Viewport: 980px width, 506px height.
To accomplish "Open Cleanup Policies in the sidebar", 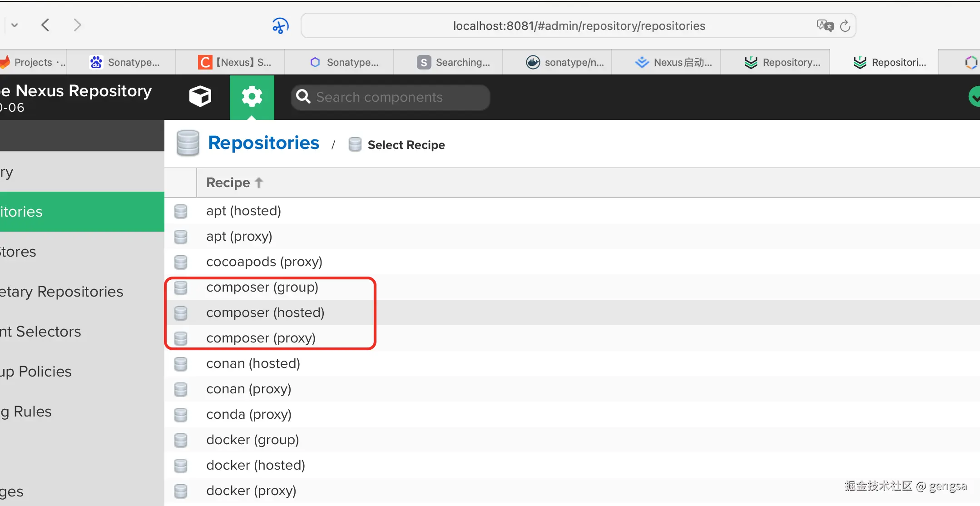I will [x=36, y=372].
